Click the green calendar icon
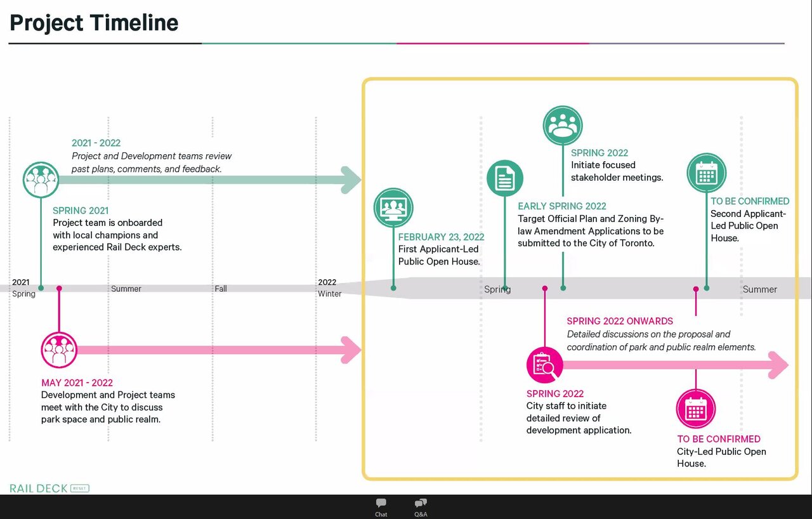 click(x=707, y=173)
